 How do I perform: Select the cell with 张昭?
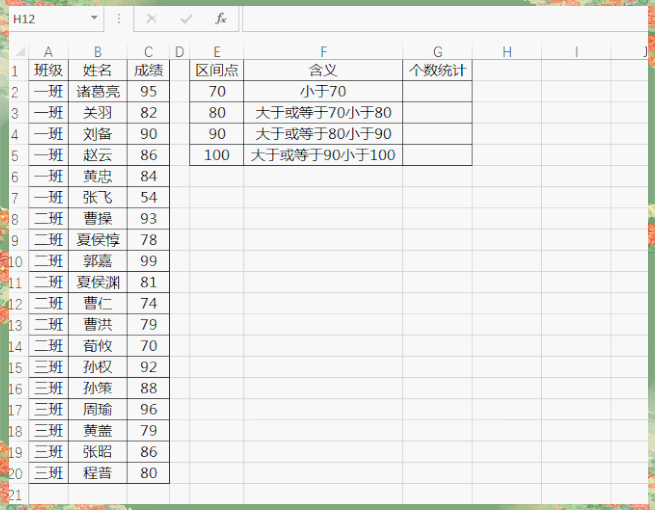click(x=98, y=452)
